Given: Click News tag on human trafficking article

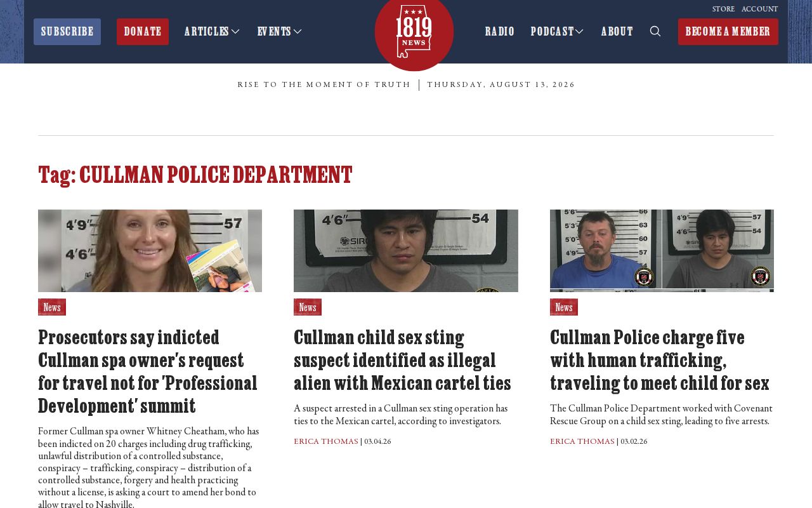Looking at the screenshot, I should [564, 307].
